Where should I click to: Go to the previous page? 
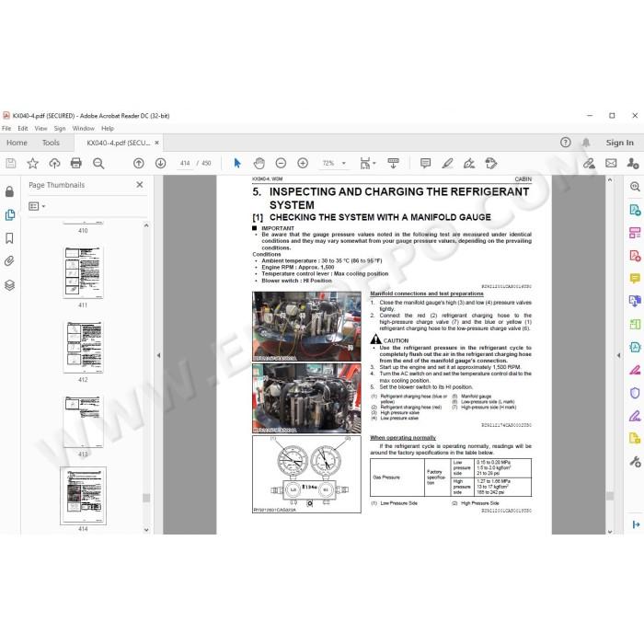pyautogui.click(x=139, y=163)
